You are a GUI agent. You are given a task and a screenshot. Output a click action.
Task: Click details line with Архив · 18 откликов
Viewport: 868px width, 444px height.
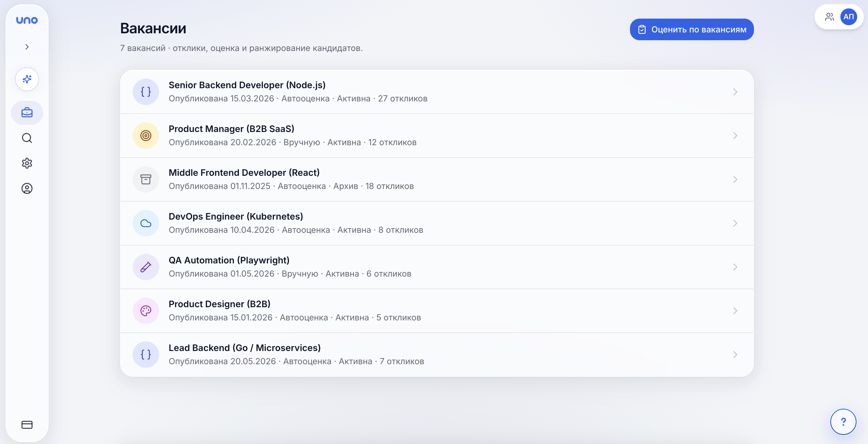coord(291,186)
